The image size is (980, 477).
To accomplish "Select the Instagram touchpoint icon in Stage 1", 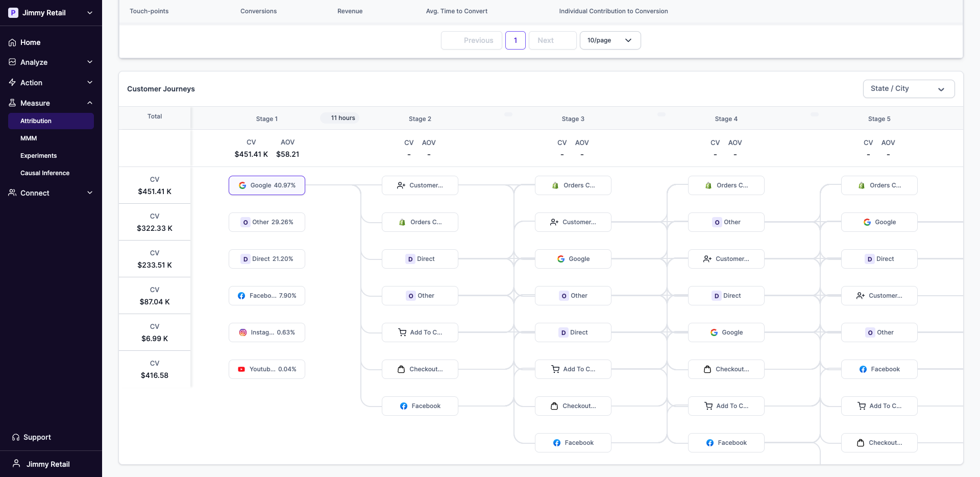I will [x=242, y=332].
